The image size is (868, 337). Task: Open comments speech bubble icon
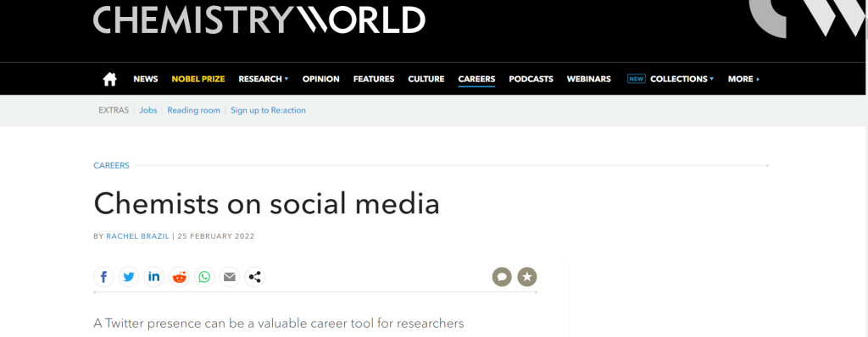pos(502,277)
